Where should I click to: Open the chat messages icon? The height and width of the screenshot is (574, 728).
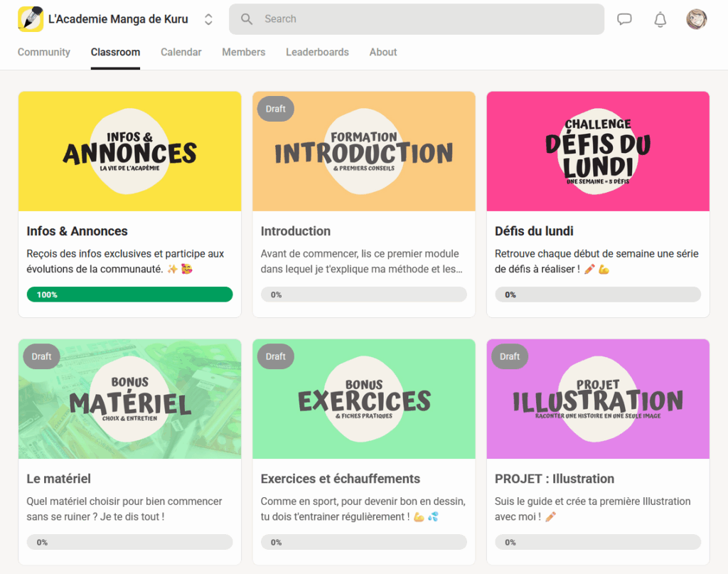click(x=624, y=19)
